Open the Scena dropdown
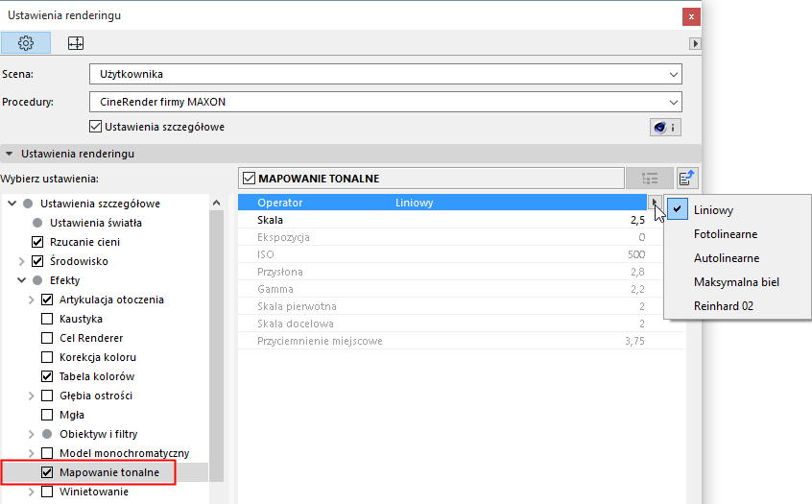812x504 pixels. [385, 74]
